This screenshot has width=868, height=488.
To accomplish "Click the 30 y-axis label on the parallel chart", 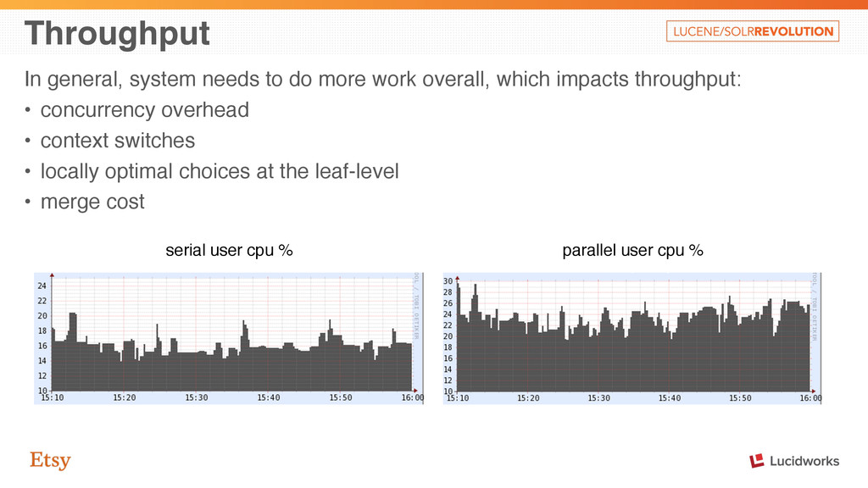I will (448, 281).
